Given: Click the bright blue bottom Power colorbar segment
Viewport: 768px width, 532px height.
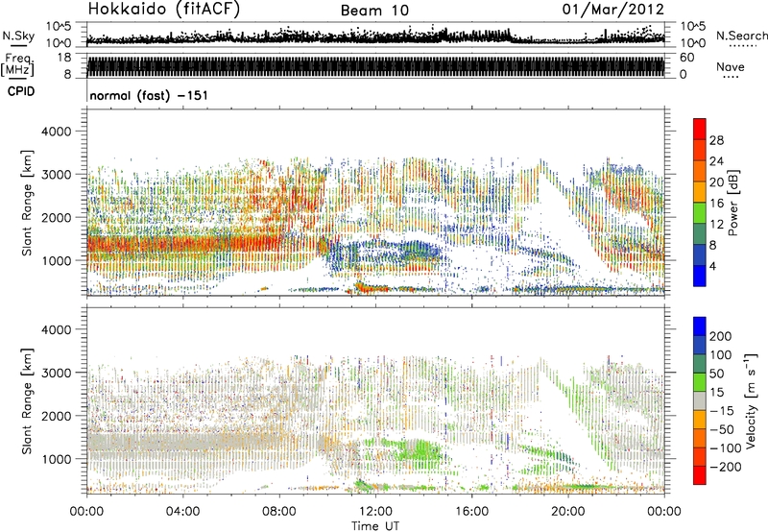Looking at the screenshot, I should click(700, 276).
